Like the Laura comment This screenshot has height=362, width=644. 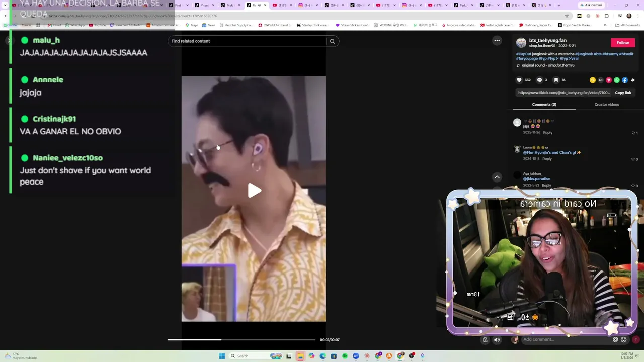tap(633, 159)
